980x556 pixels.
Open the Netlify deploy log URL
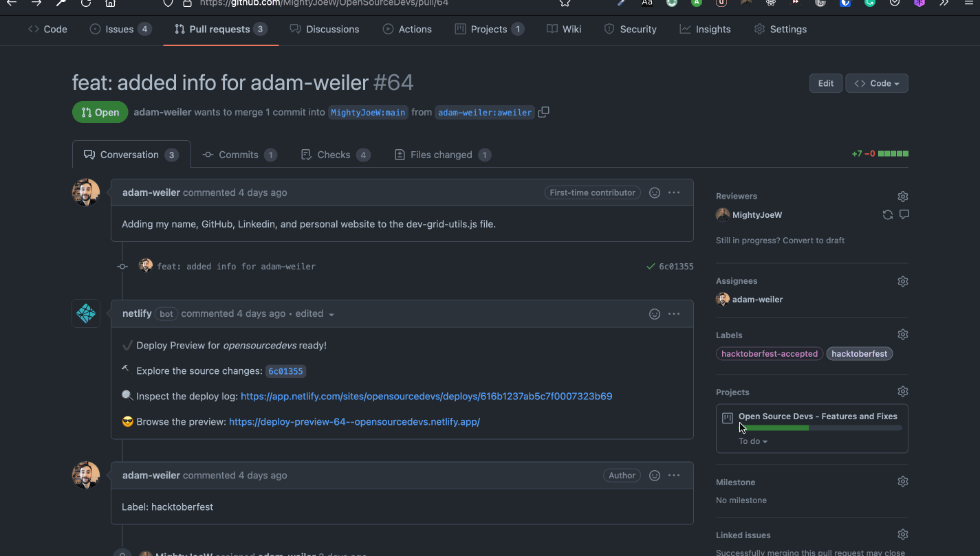click(x=426, y=397)
